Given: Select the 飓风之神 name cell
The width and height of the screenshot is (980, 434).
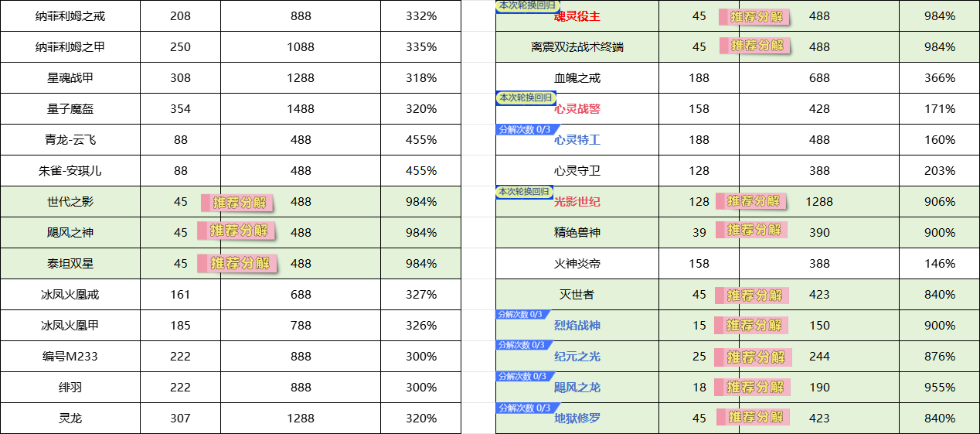Looking at the screenshot, I should pos(70,232).
